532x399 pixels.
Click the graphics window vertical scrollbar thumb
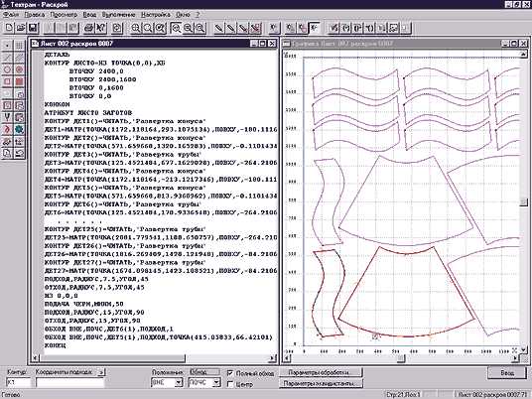coord(523,201)
